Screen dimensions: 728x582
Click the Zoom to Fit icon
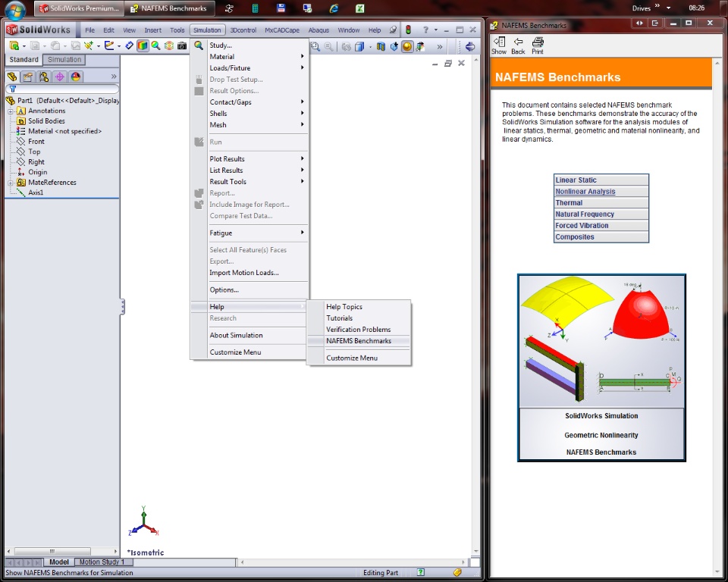pos(315,46)
